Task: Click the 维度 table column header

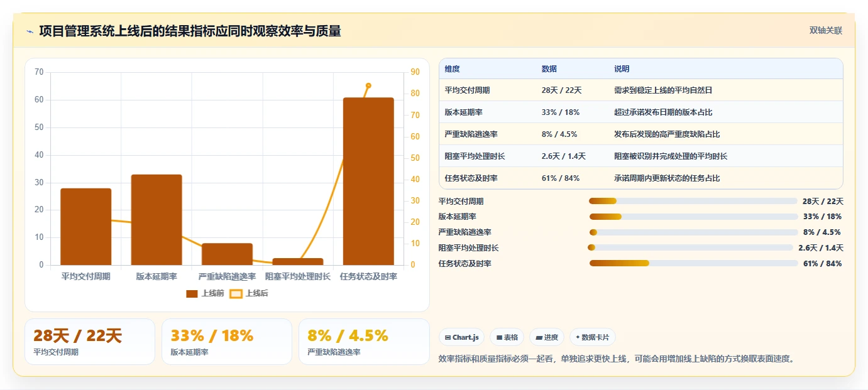Action: coord(452,69)
